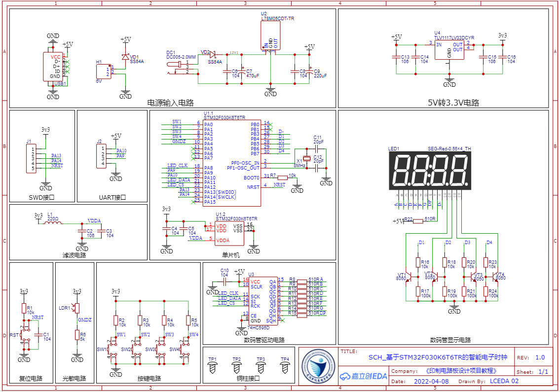Image resolution: width=560 pixels, height=392 pixels.
Task: Select the U1.2 power pin block
Action: tap(229, 233)
